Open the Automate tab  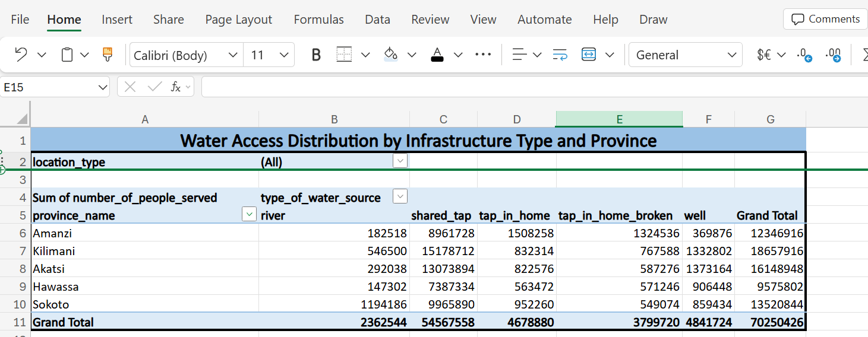pos(544,20)
